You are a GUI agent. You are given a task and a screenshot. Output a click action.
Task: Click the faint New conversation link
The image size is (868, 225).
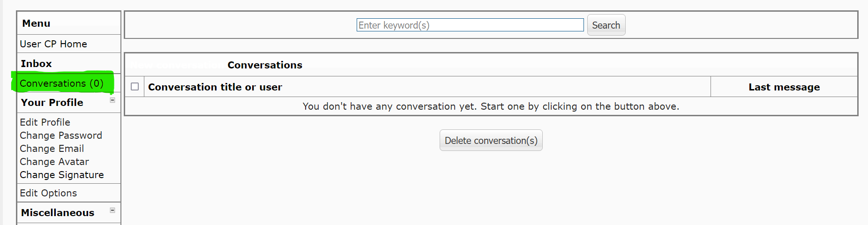click(x=176, y=65)
